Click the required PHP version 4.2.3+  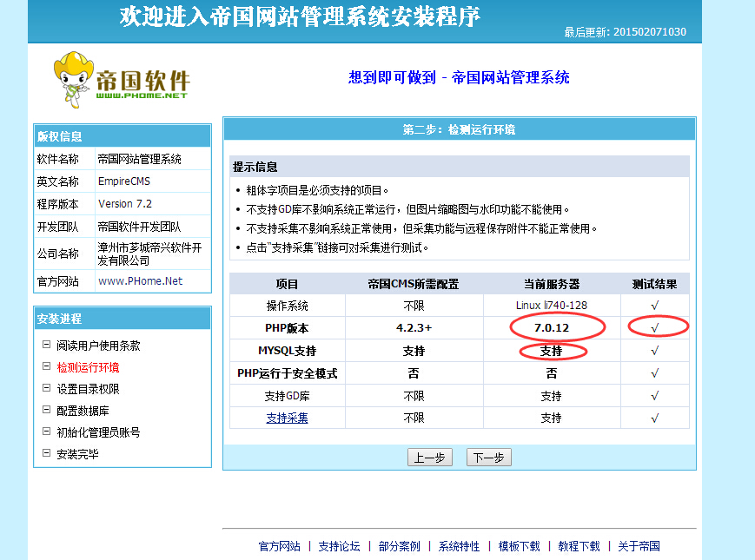point(414,328)
